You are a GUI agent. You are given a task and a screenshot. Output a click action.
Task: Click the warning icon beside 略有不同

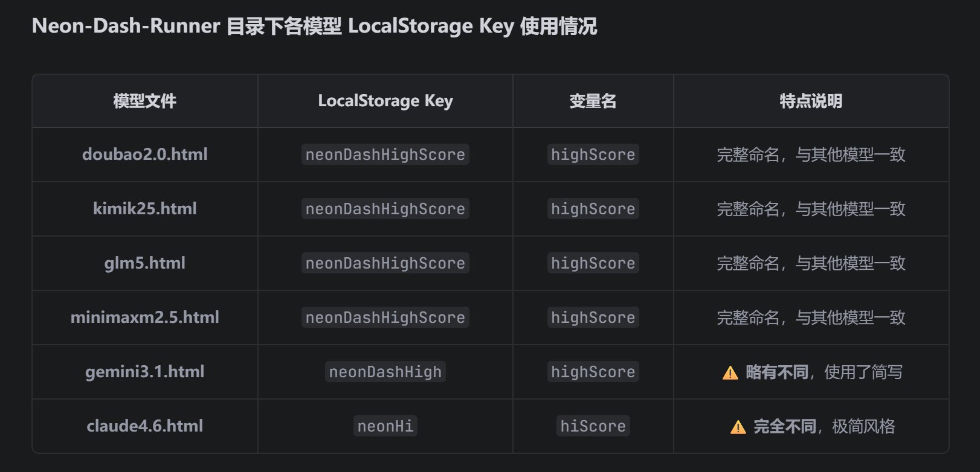730,373
